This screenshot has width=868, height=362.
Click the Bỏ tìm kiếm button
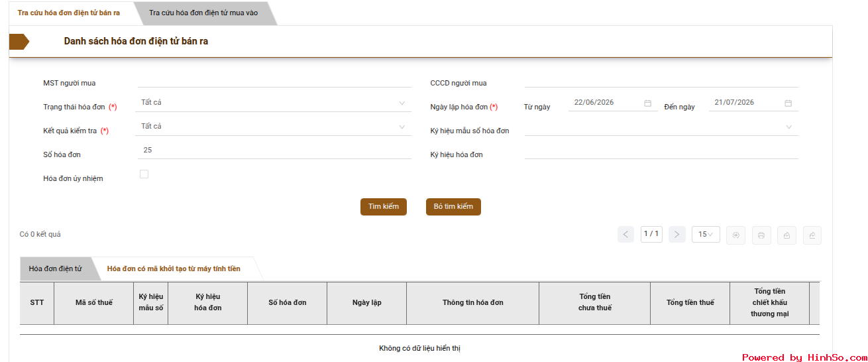point(453,206)
